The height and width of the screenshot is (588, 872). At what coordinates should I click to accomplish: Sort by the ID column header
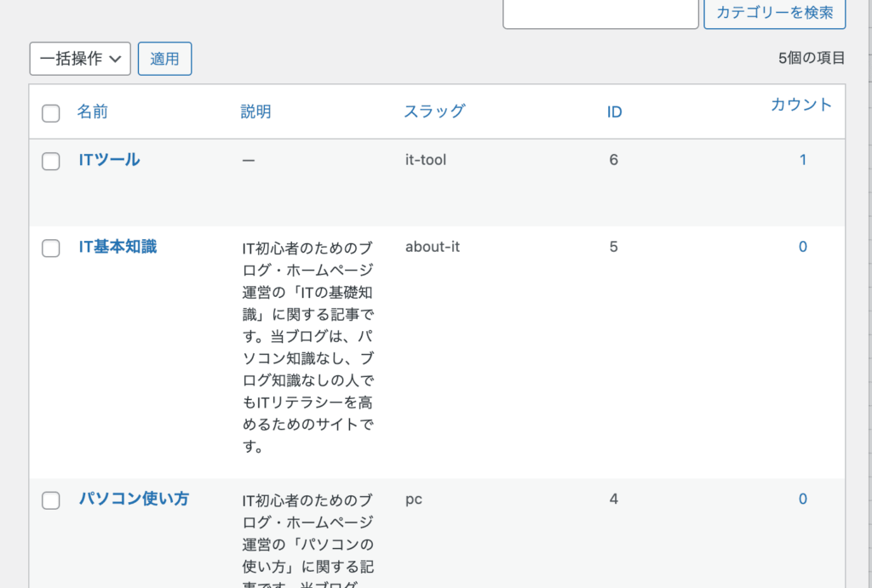[615, 112]
